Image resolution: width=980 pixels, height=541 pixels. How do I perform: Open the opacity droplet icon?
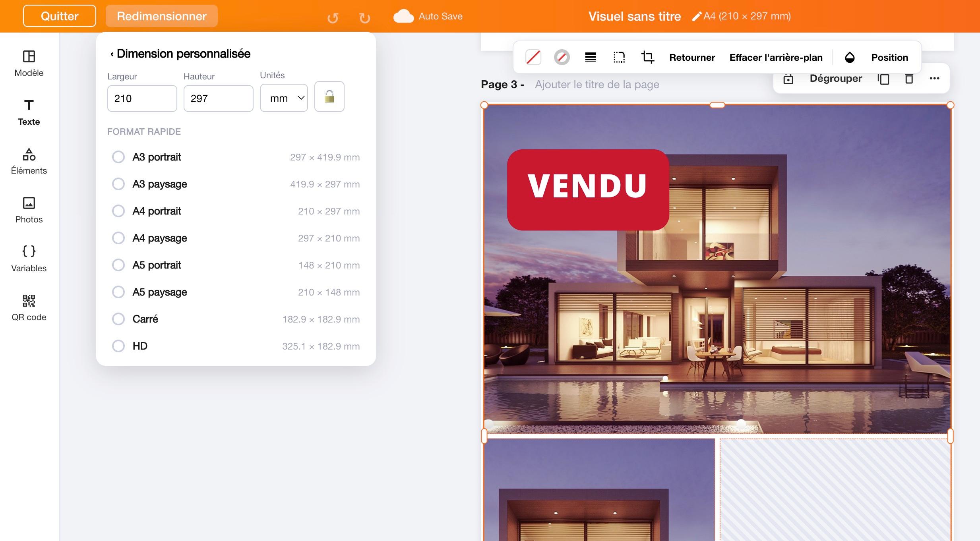[850, 58]
